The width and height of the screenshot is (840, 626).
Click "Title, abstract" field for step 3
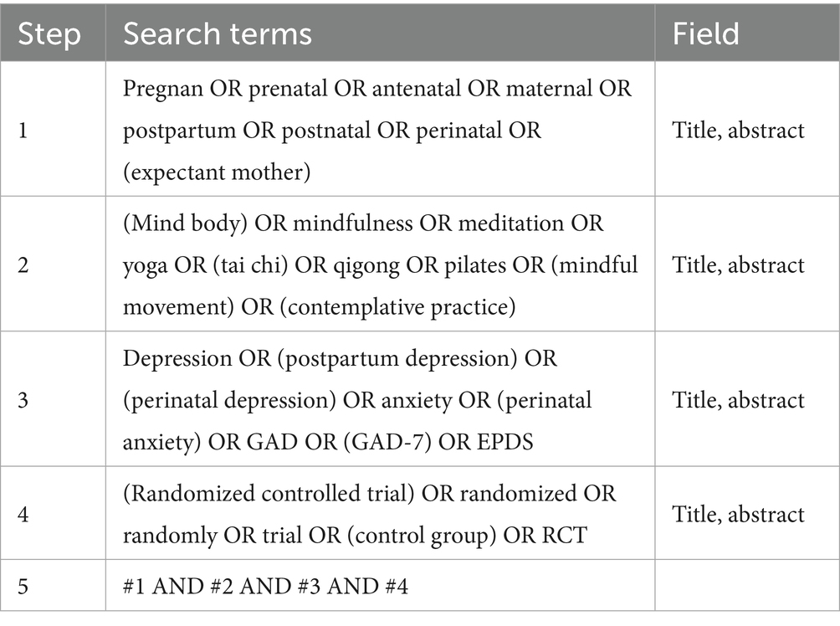(738, 399)
